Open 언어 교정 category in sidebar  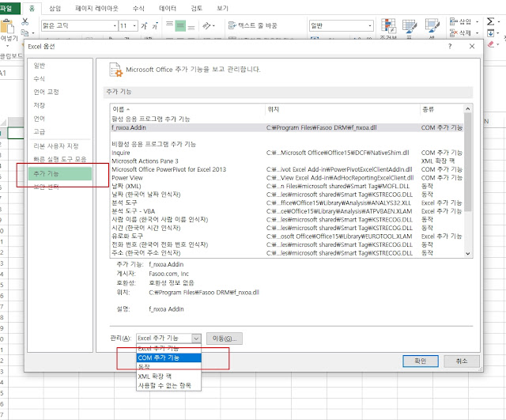[x=60, y=92]
